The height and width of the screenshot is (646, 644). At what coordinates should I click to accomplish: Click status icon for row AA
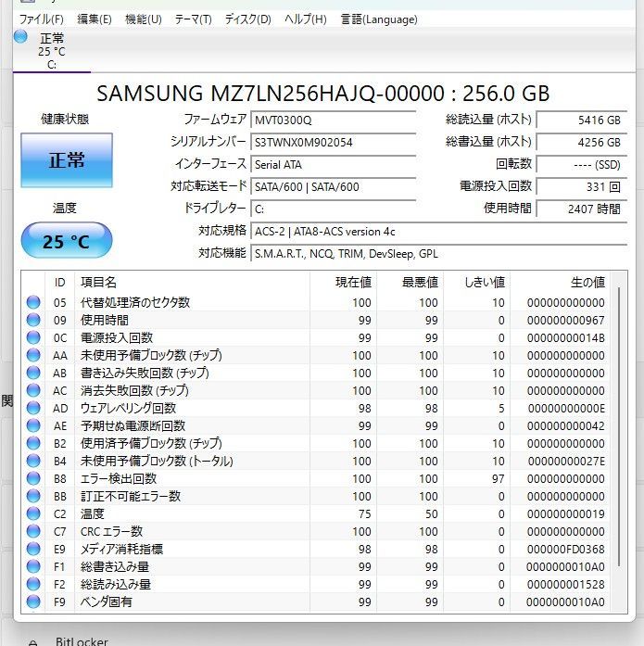coord(33,355)
